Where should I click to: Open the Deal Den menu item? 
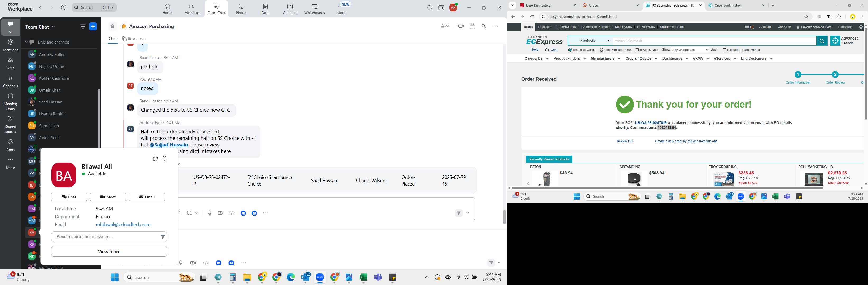tap(544, 27)
